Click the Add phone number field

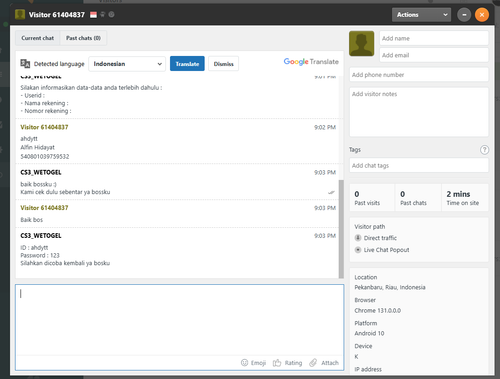[x=419, y=75]
